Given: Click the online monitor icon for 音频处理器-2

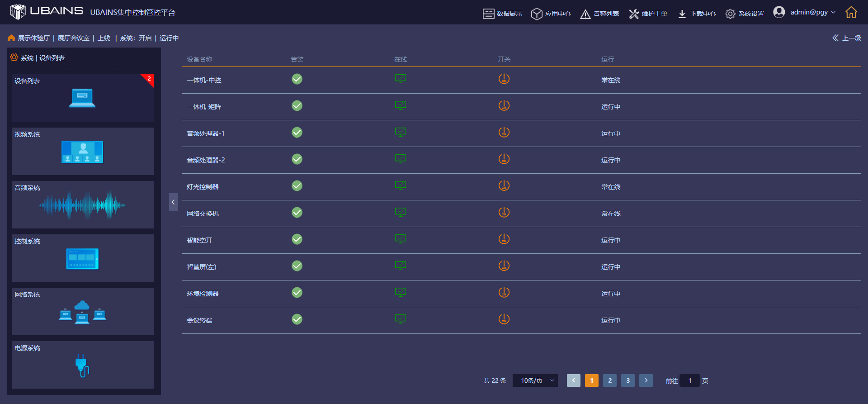Looking at the screenshot, I should click(401, 159).
